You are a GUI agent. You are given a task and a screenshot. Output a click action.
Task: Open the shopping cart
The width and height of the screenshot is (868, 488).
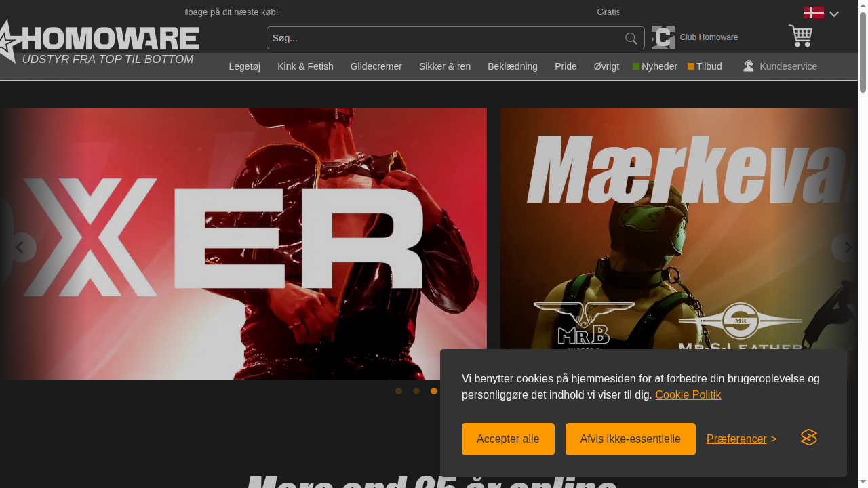pos(800,36)
